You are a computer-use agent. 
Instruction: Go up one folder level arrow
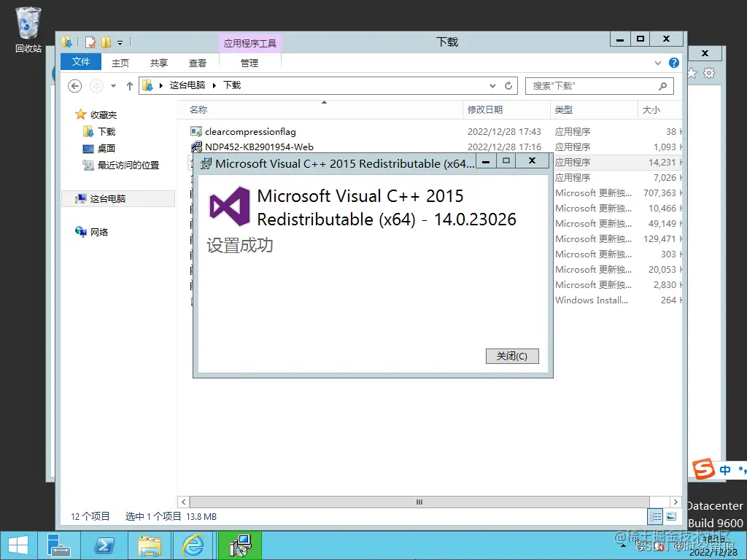coord(130,86)
